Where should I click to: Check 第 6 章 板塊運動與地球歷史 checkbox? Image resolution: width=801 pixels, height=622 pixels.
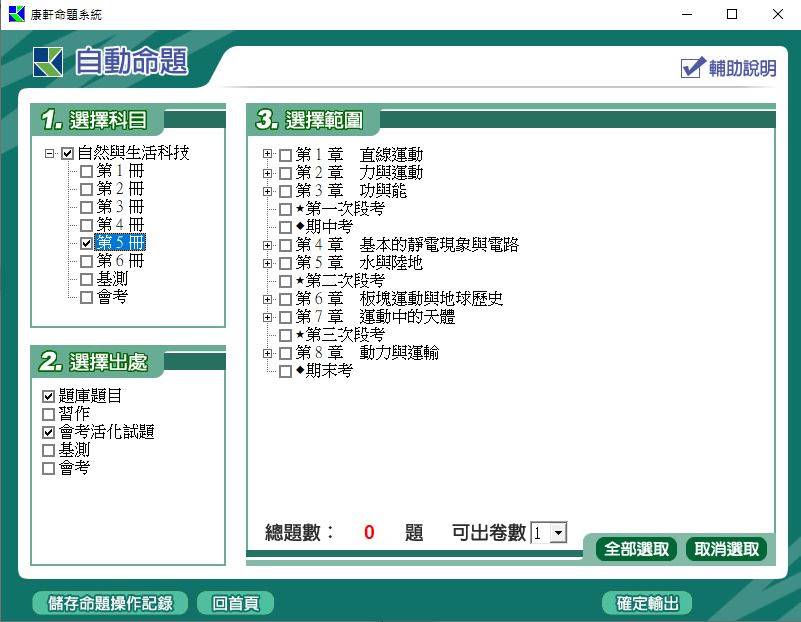286,299
